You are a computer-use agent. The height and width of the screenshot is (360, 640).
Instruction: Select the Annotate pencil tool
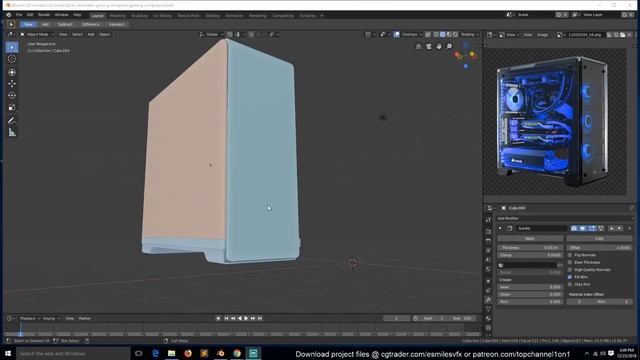(12, 120)
